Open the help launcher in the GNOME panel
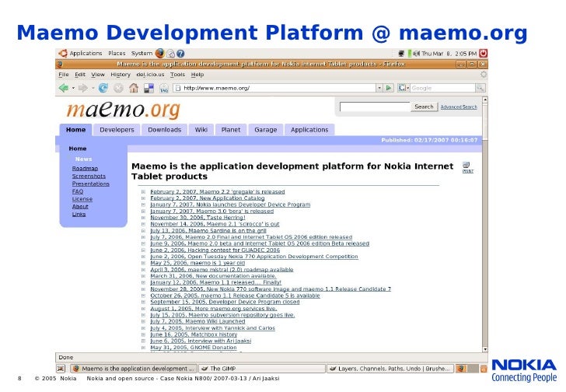 point(180,54)
